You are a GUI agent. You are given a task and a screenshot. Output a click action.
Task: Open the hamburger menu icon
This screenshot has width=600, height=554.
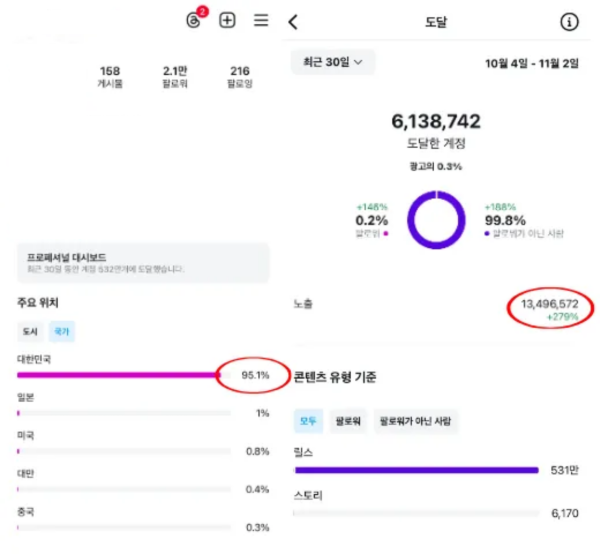[261, 20]
